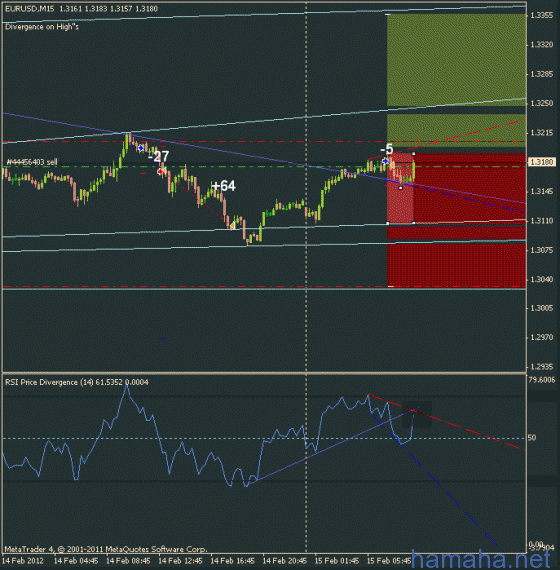Click price scale value 1.3110
The height and width of the screenshot is (570, 560).
click(x=542, y=221)
